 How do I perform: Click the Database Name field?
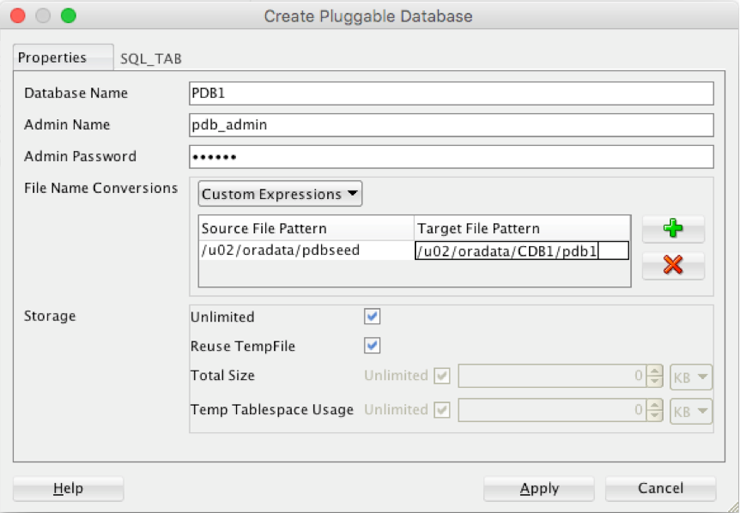pyautogui.click(x=450, y=93)
